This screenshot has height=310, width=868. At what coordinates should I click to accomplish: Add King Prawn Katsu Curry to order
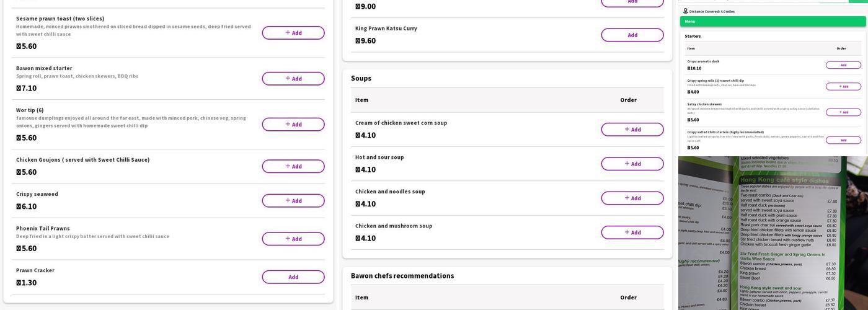pos(632,35)
